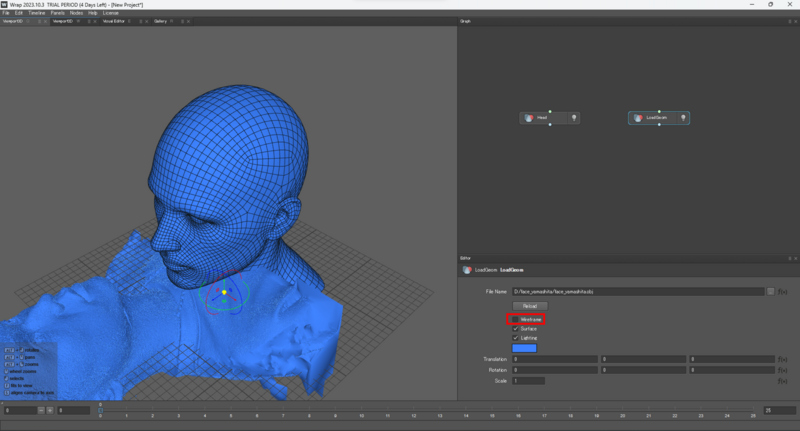Jump to frame 20 on timeline
The width and height of the screenshot is (800, 431).
click(x=622, y=416)
